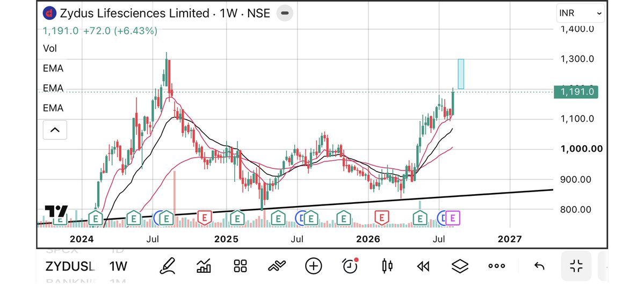Exit fullscreen using inward-arrows icon
This screenshot has width=644, height=298.
point(576,266)
